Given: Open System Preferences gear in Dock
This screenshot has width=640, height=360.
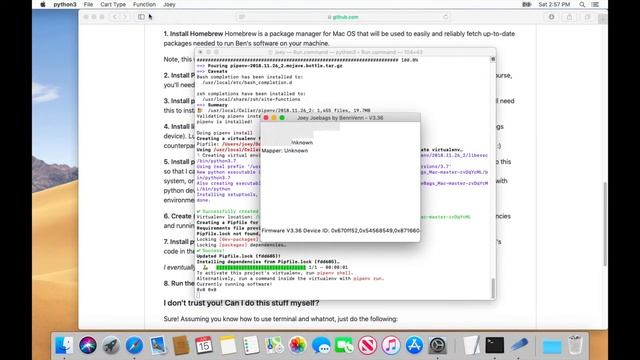Looking at the screenshot, I should coord(438,345).
